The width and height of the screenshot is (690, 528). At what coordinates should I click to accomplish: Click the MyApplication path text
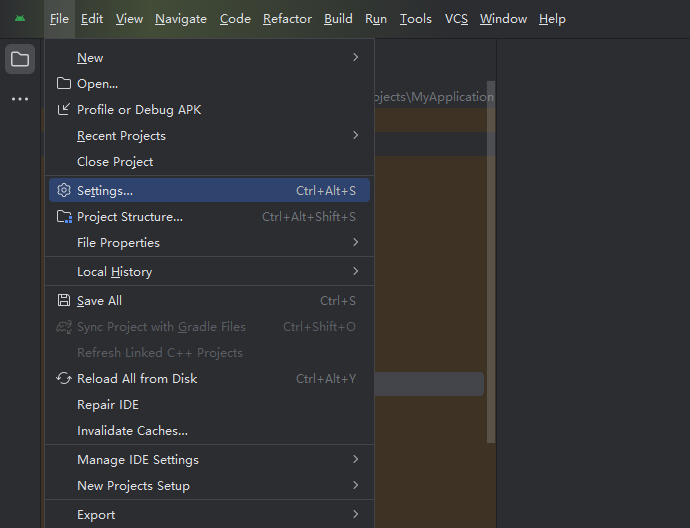434,97
